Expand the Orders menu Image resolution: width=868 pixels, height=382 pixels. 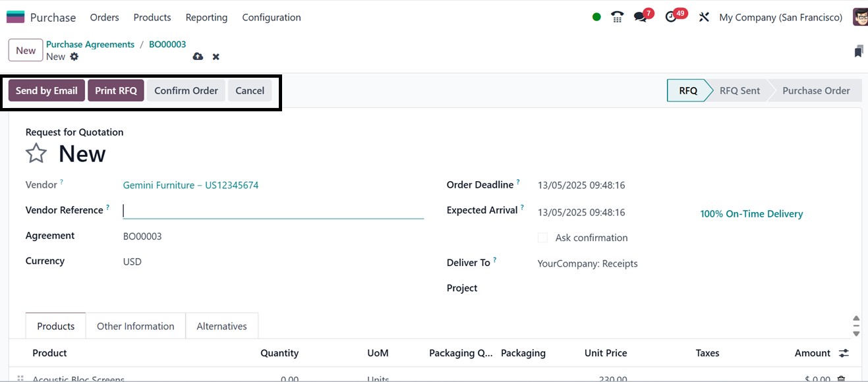105,17
